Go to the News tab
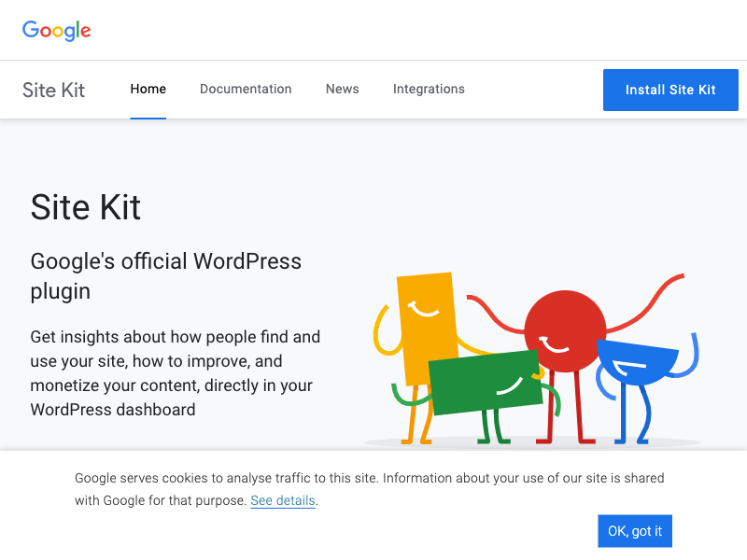Screen dimensions: 747x560 [342, 89]
